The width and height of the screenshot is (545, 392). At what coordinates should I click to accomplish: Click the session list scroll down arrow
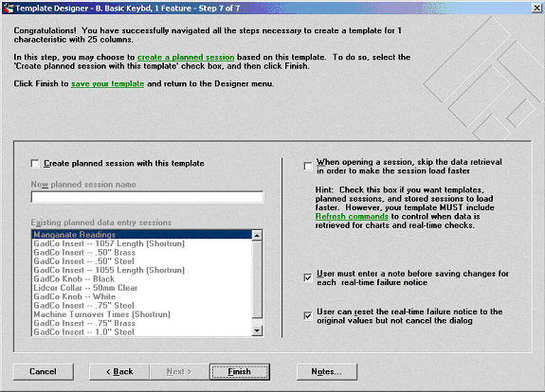[x=257, y=330]
